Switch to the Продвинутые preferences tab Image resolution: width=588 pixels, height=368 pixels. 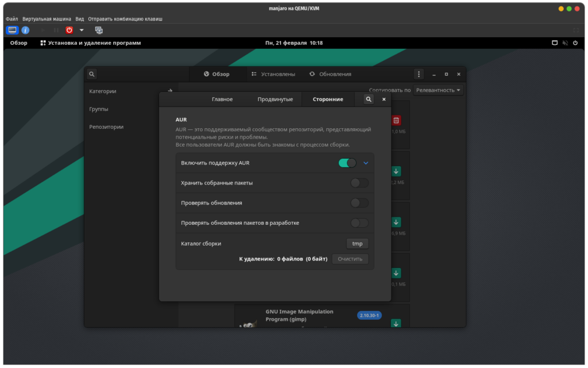pos(275,99)
